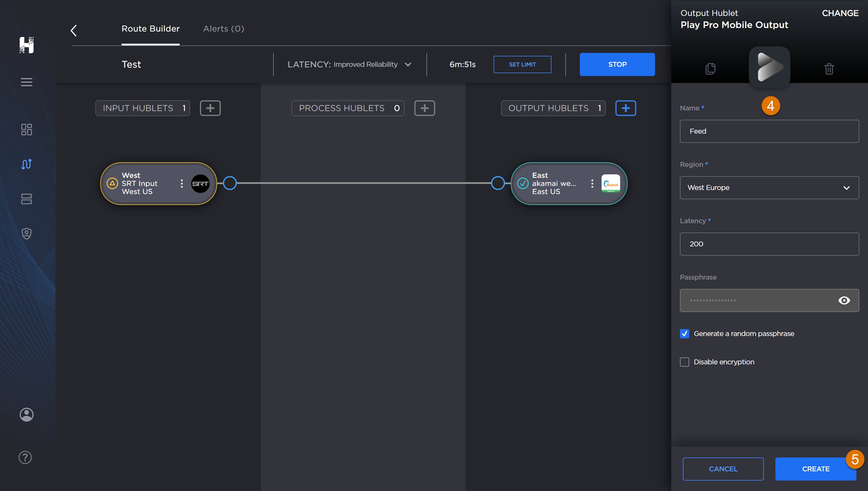This screenshot has width=868, height=491.
Task: Show the hidden passphrase value
Action: [844, 300]
